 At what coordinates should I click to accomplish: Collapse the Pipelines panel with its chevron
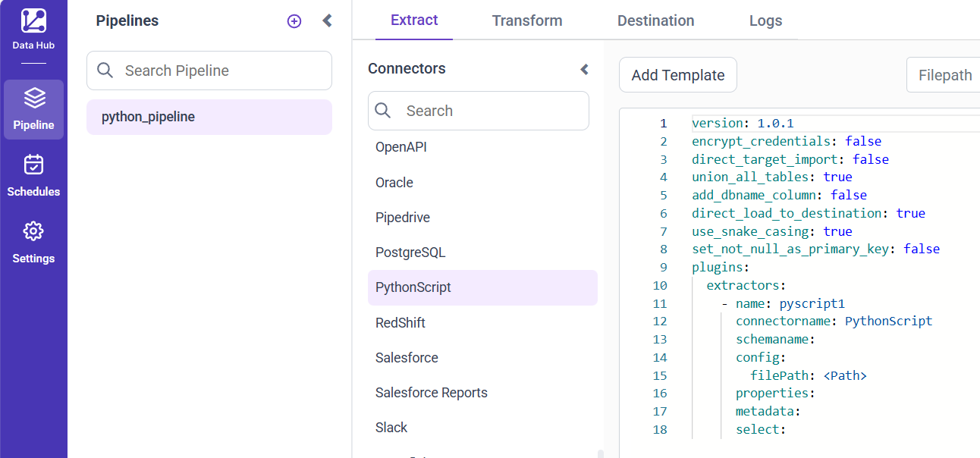tap(327, 20)
